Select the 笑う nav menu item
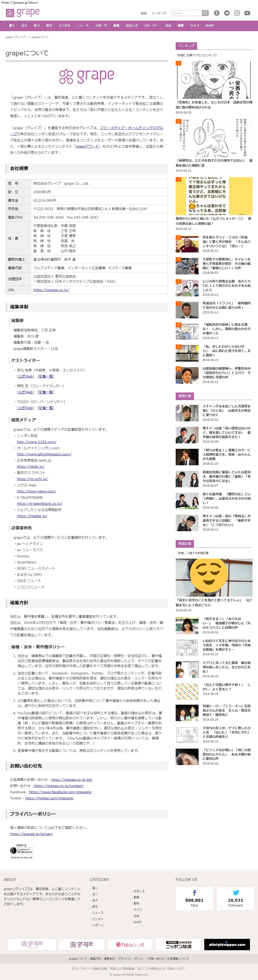 36,25
